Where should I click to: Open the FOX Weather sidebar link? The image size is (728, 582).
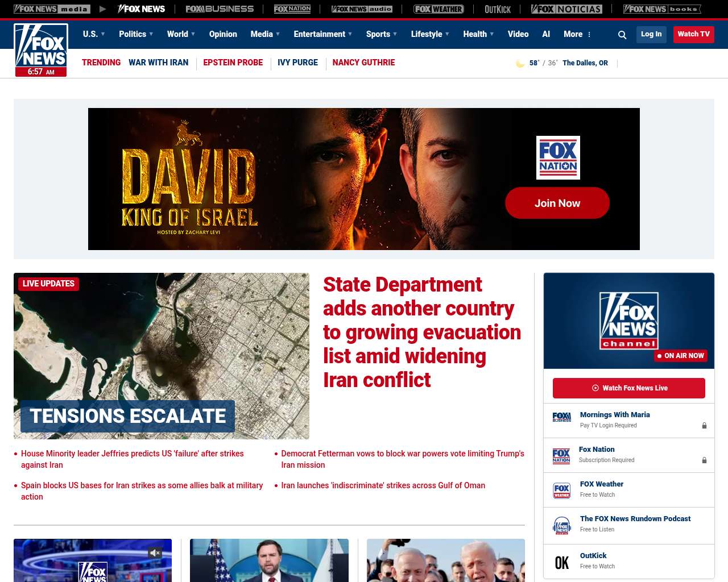coord(602,484)
